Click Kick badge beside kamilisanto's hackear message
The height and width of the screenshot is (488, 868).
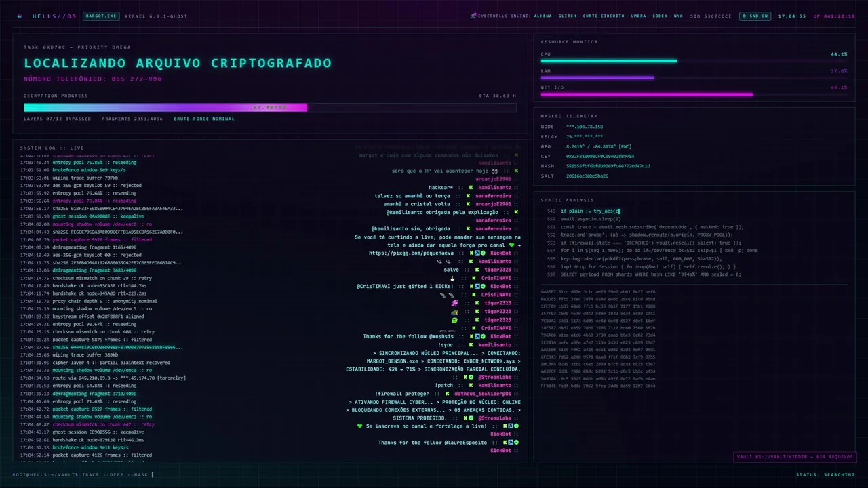469,187
